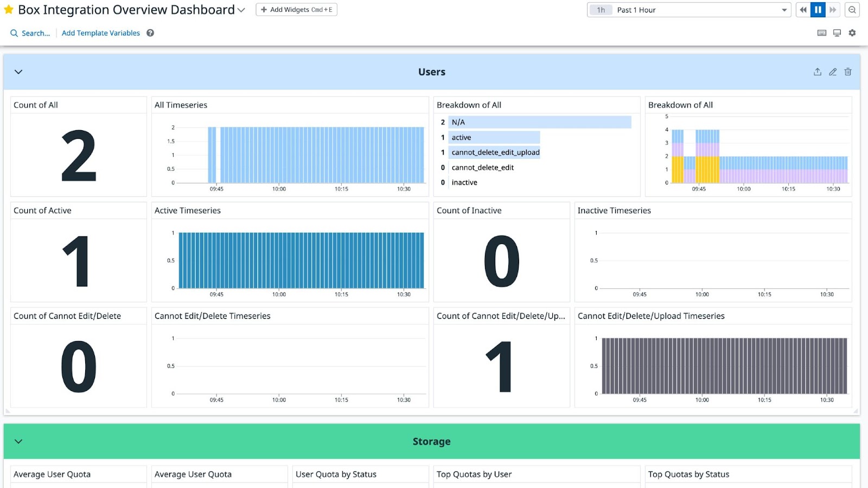Click the Count of Active value 1

pos(76,261)
